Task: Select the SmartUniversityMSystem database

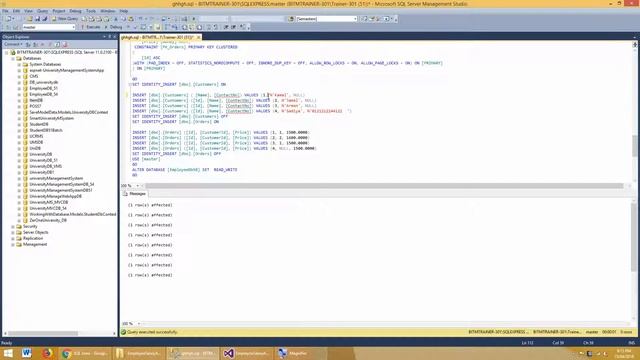Action: [x=51, y=118]
